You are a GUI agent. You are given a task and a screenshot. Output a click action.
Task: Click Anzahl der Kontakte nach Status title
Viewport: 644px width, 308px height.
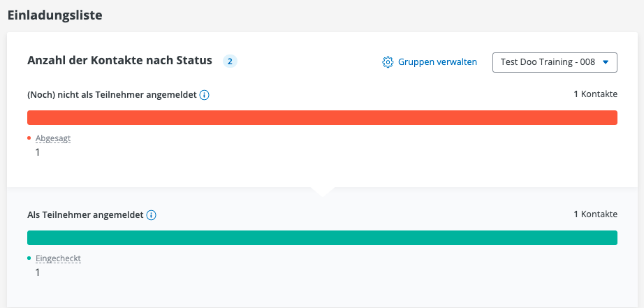pos(119,61)
